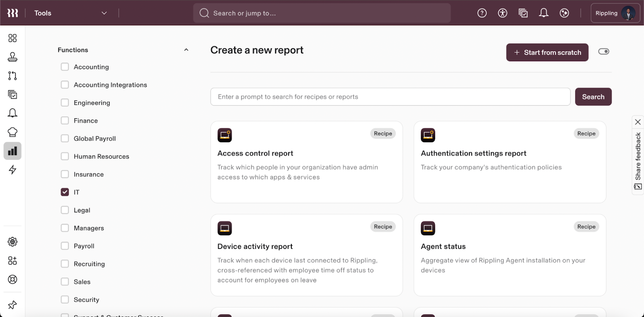Uncheck the IT checkbox
Image resolution: width=644 pixels, height=317 pixels.
tap(65, 192)
